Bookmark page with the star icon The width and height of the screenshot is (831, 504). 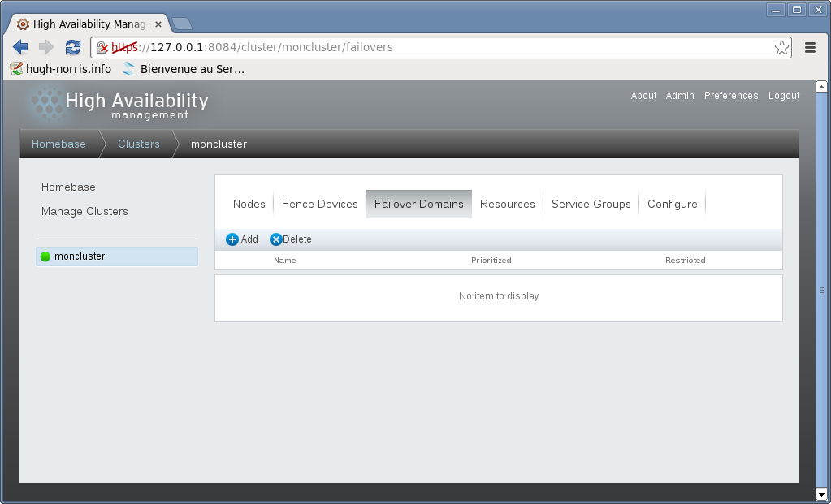781,47
